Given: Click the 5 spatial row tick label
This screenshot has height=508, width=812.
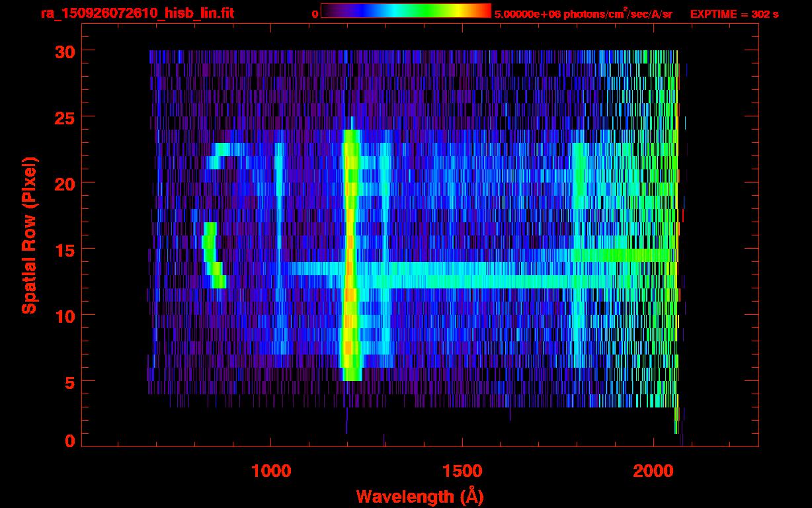Looking at the screenshot, I should (69, 382).
